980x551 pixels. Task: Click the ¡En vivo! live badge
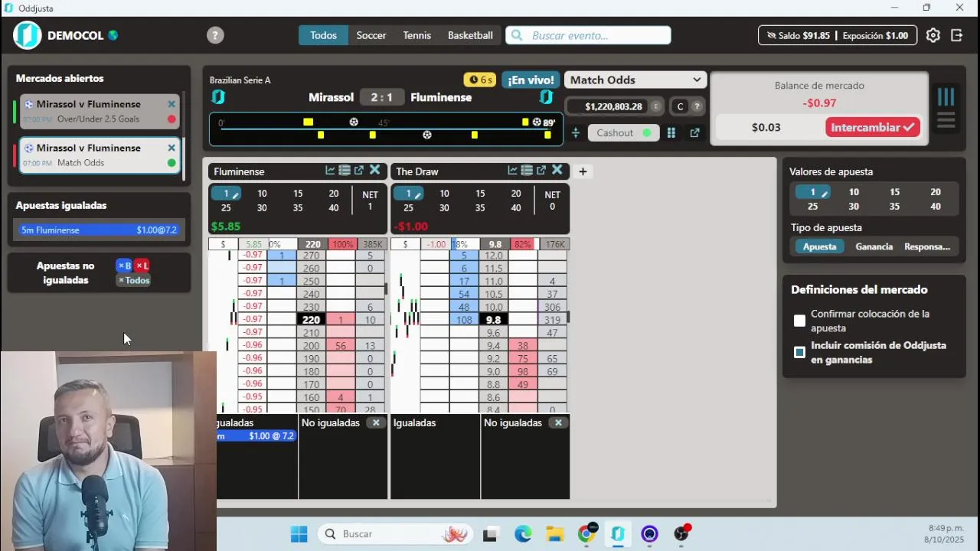click(x=531, y=80)
